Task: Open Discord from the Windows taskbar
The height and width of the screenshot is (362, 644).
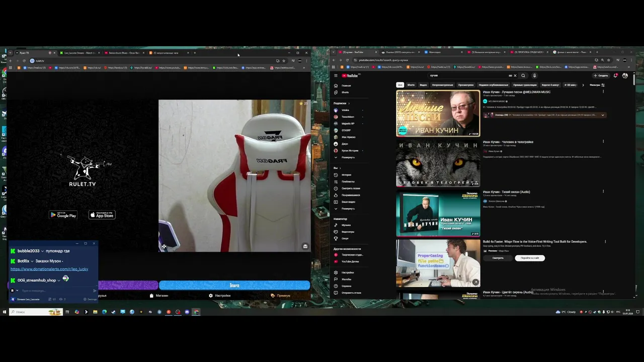Action: [187, 312]
